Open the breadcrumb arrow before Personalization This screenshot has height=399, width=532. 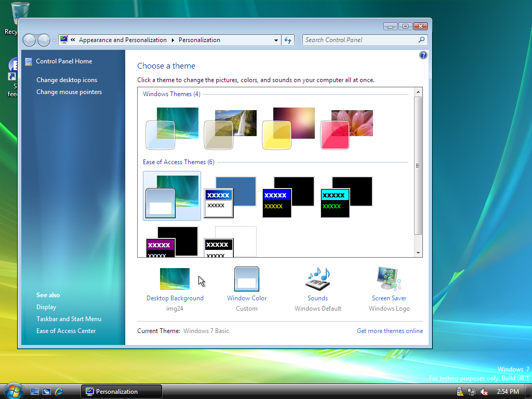click(172, 40)
